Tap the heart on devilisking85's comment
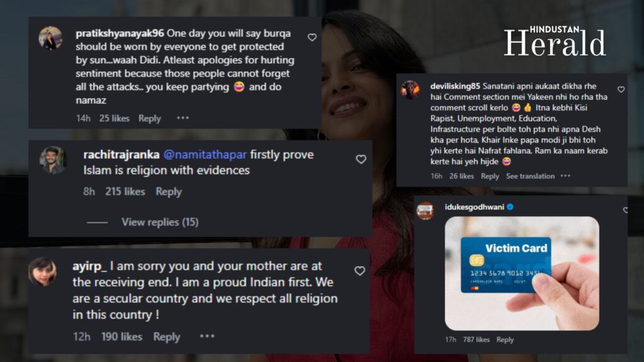This screenshot has height=362, width=644. click(621, 89)
